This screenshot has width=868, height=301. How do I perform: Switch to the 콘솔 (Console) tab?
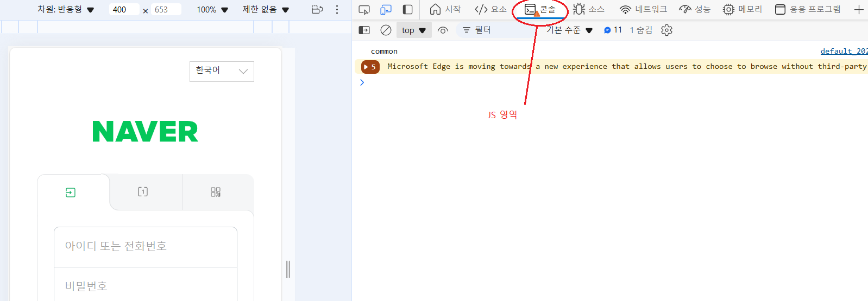540,10
